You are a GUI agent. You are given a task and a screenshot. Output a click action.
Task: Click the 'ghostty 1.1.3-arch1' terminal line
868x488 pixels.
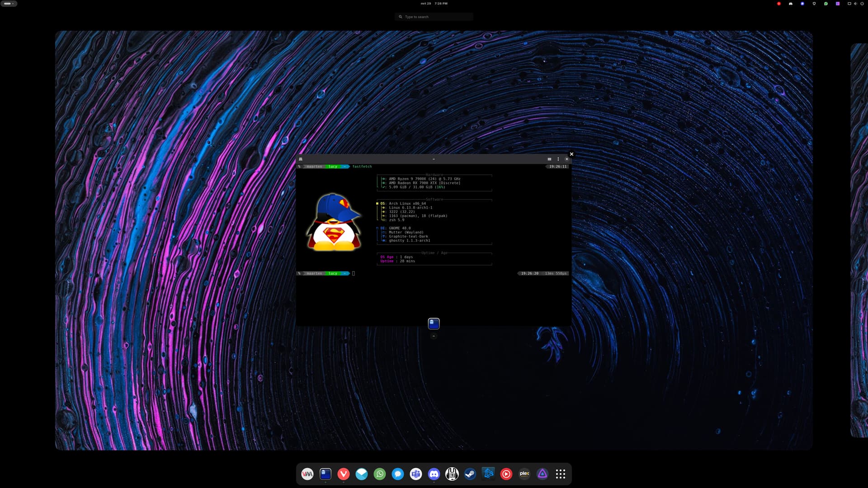410,240
